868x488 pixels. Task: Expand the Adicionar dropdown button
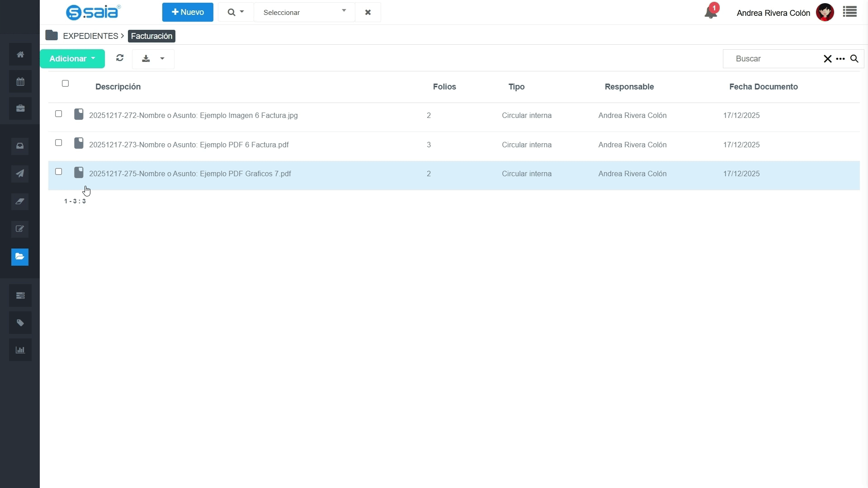click(x=72, y=59)
